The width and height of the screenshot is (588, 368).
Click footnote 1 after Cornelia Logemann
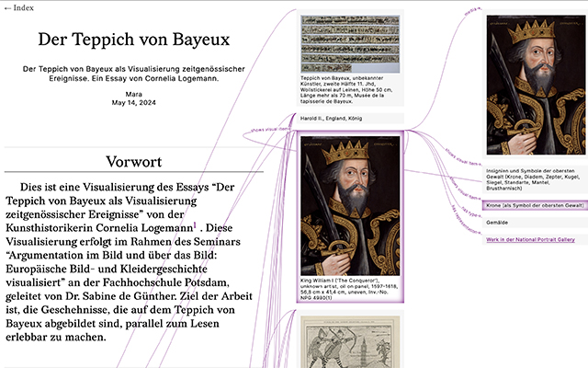tap(195, 225)
